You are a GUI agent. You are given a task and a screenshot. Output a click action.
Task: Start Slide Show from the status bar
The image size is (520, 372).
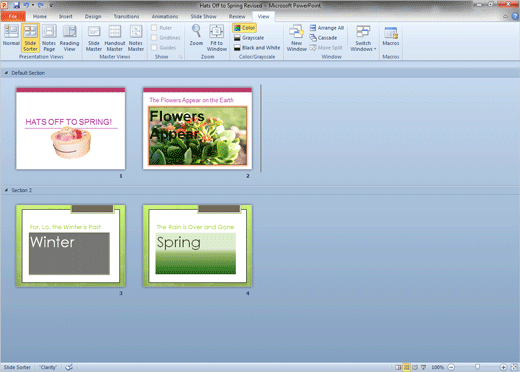point(423,367)
